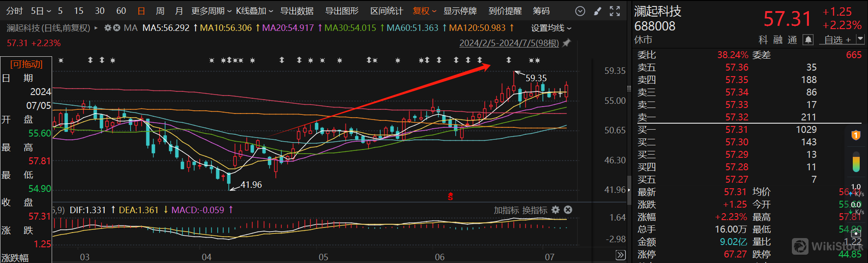Click the 可拖动 draggable panel header
This screenshot has width=868, height=263.
click(x=26, y=64)
